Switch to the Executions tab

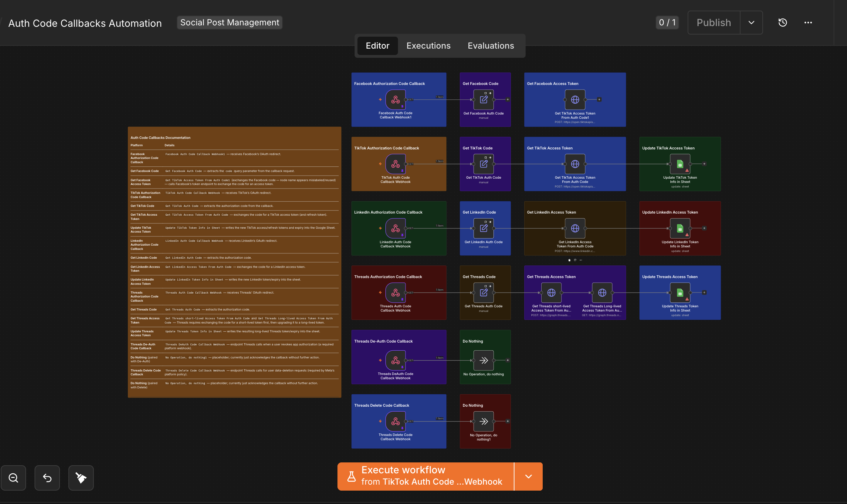tap(428, 46)
